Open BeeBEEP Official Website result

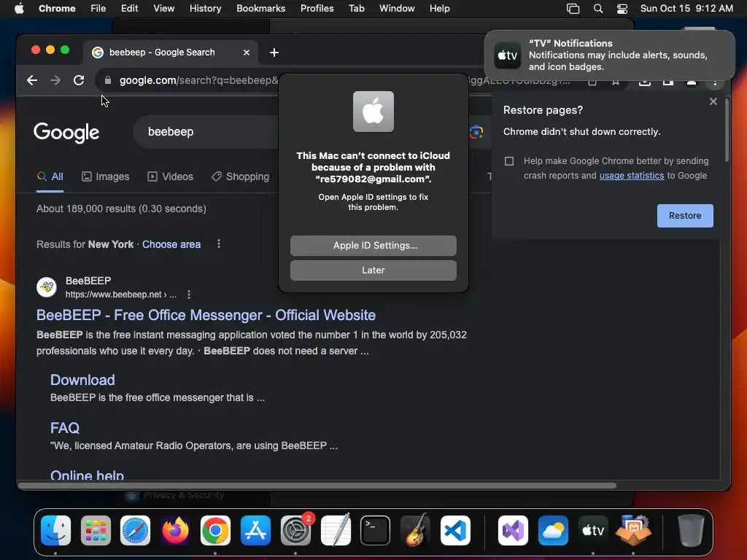206,315
